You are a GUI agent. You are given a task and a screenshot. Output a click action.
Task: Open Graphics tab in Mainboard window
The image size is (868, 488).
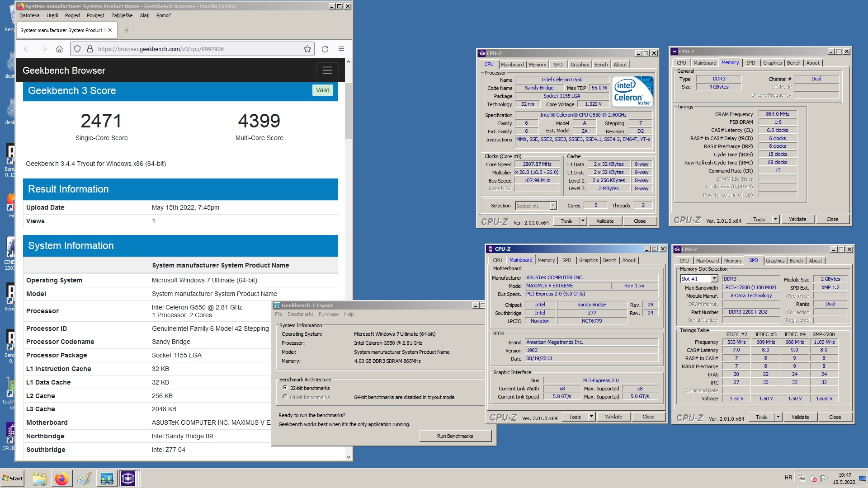(588, 260)
